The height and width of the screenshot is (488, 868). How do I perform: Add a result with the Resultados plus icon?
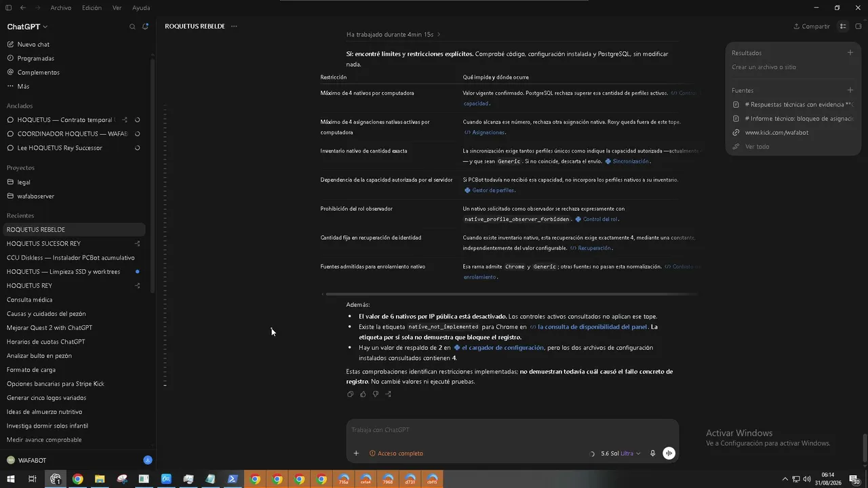[850, 53]
